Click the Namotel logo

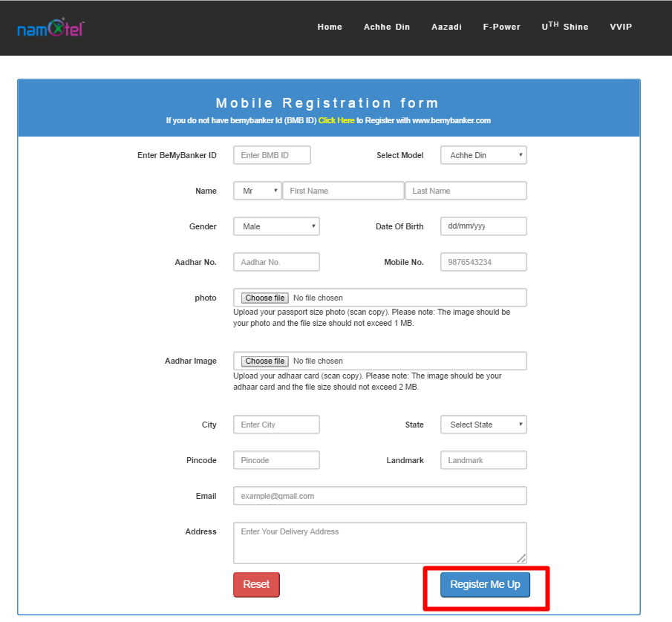[x=48, y=27]
